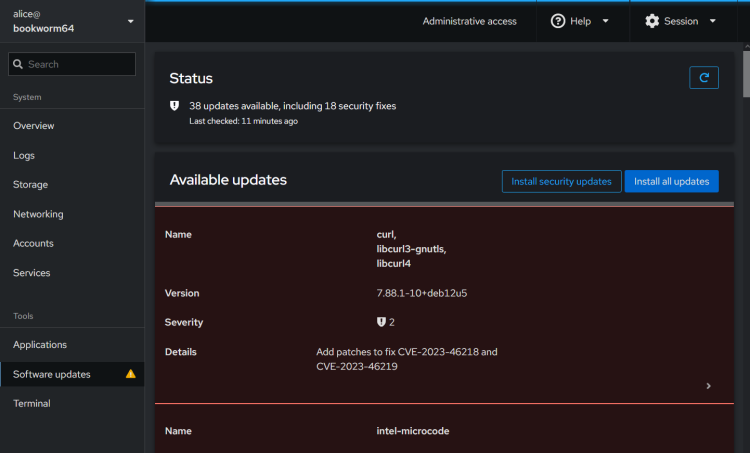The height and width of the screenshot is (453, 750).
Task: Select Networking in the sidebar
Action: click(x=72, y=214)
